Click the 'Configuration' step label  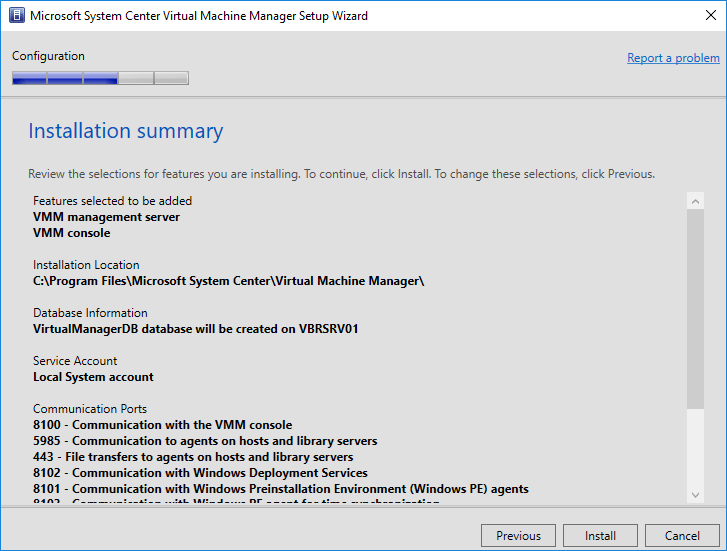pyautogui.click(x=48, y=56)
